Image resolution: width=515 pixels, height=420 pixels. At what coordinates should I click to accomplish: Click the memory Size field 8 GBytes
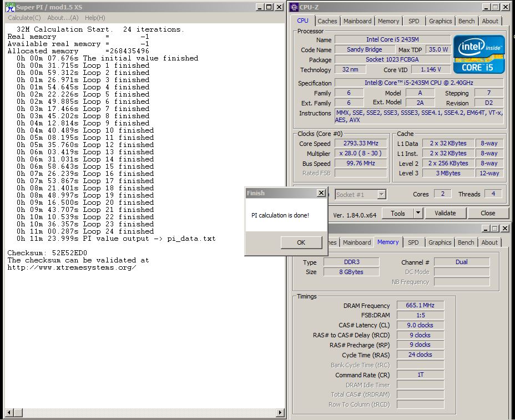click(x=351, y=272)
